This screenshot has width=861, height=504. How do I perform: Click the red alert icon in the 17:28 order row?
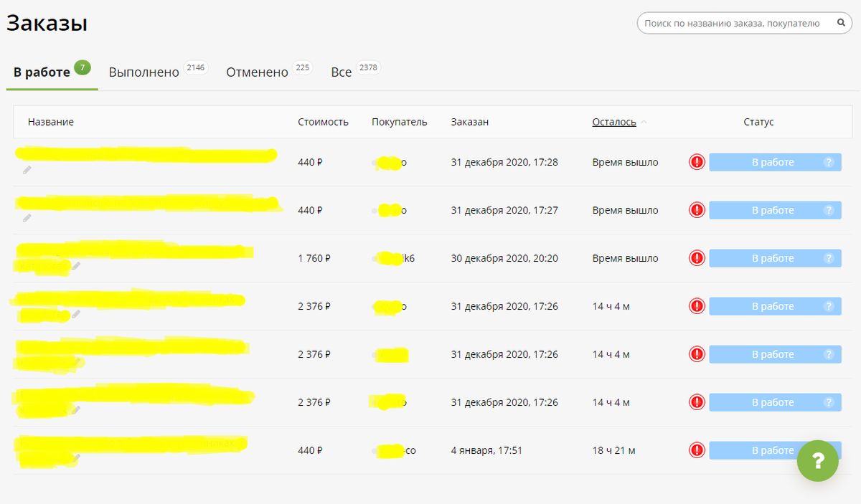coord(697,162)
